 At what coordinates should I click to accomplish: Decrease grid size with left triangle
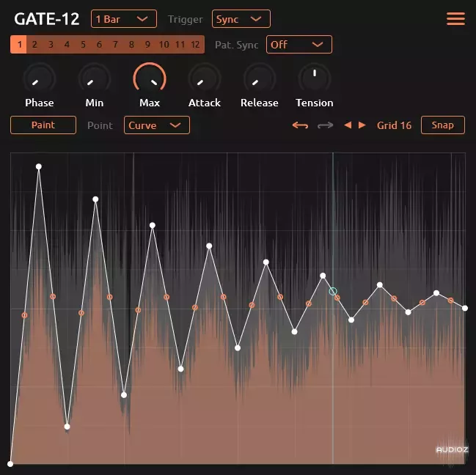pyautogui.click(x=348, y=125)
